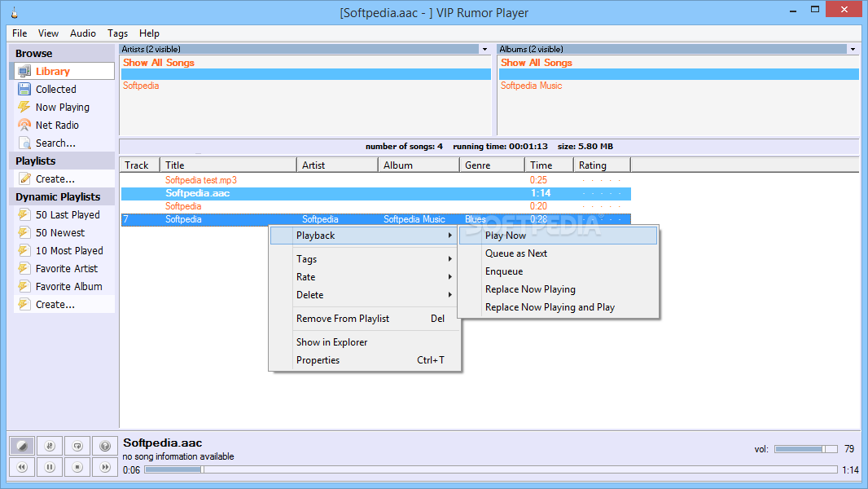Select the Softpedia song lasting 0:20
Viewport: 868px width, 489px height.
[x=376, y=206]
